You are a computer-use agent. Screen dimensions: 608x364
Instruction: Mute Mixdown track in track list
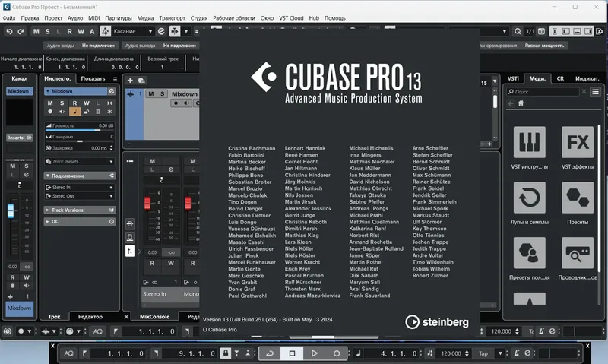point(151,93)
